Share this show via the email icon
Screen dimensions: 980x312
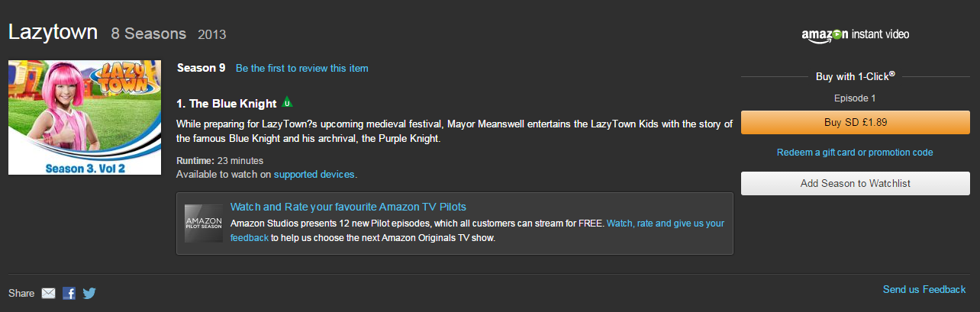point(49,293)
